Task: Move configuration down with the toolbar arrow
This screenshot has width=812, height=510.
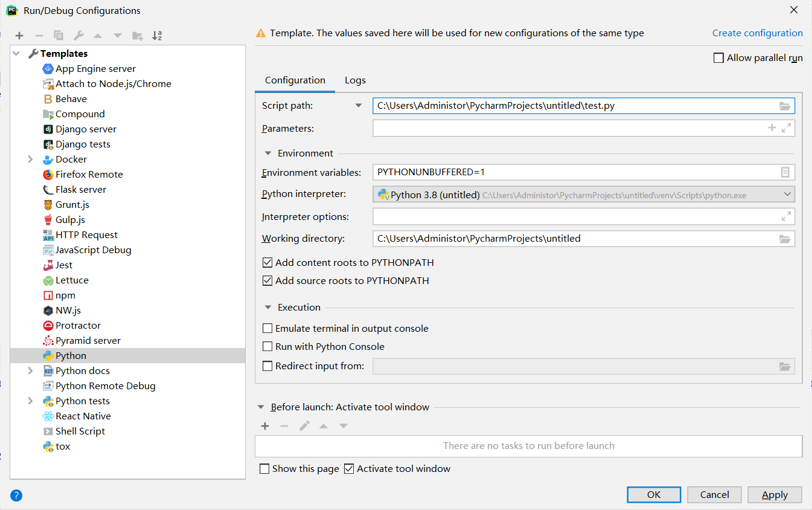Action: [x=118, y=36]
